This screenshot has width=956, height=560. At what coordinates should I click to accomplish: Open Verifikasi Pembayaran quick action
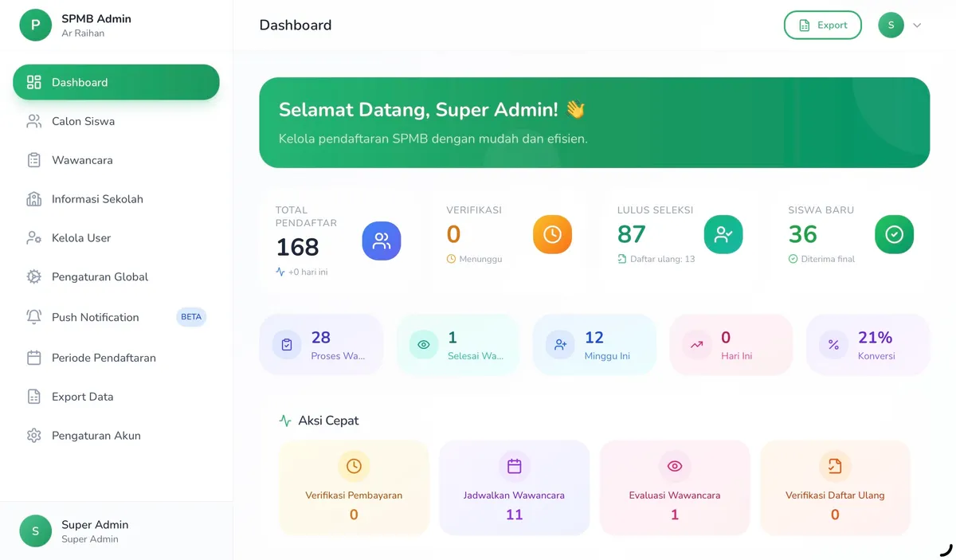353,488
